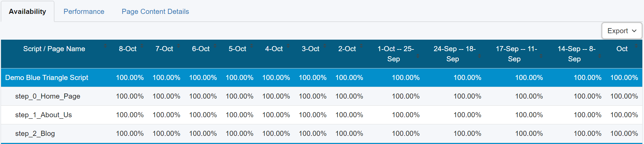The height and width of the screenshot is (144, 644).
Task: Open the Export dropdown
Action: (622, 31)
